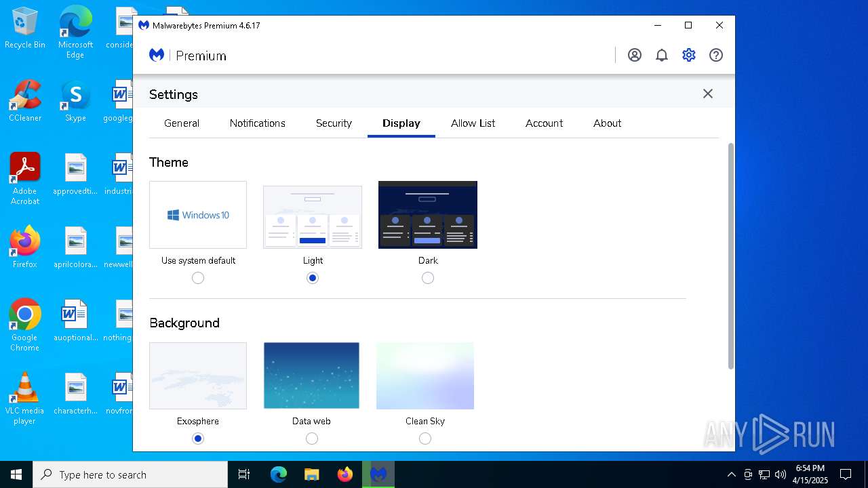
Task: Launch Firefox from the taskbar
Action: tap(345, 474)
